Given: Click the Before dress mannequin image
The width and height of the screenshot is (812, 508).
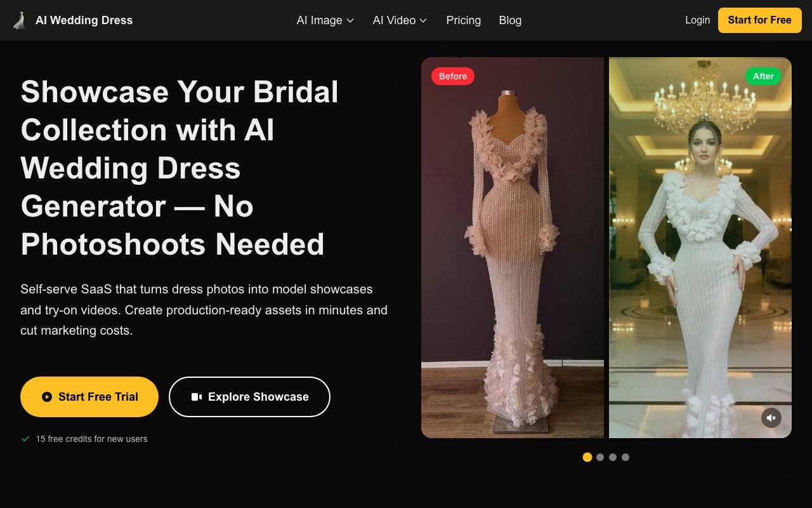Looking at the screenshot, I should [x=513, y=248].
